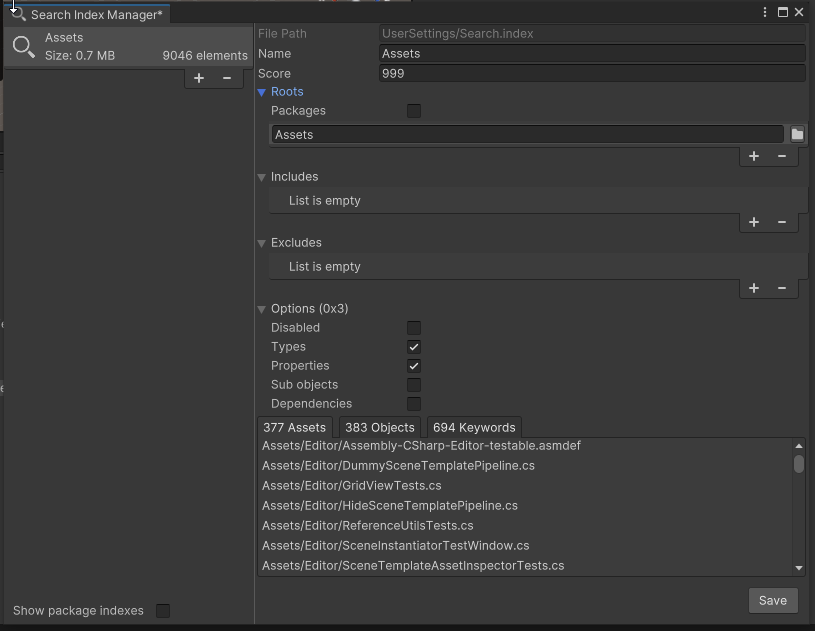Switch to the 383 Objects tab

pyautogui.click(x=379, y=427)
